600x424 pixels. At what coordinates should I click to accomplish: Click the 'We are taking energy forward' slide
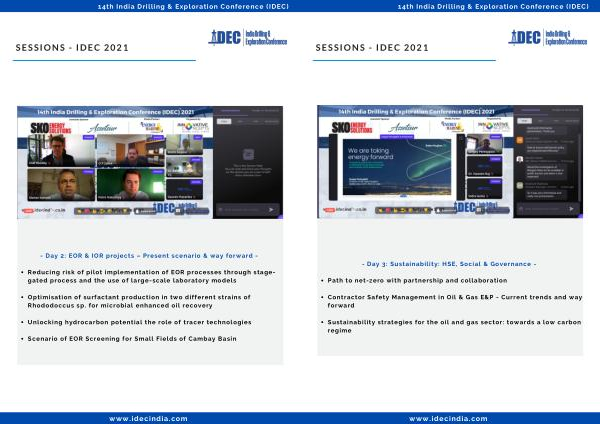pos(396,166)
